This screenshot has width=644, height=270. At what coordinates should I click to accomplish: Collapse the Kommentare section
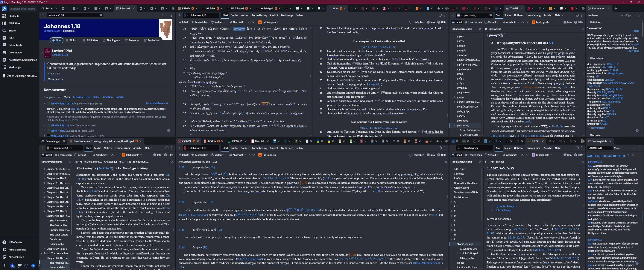tap(42, 90)
